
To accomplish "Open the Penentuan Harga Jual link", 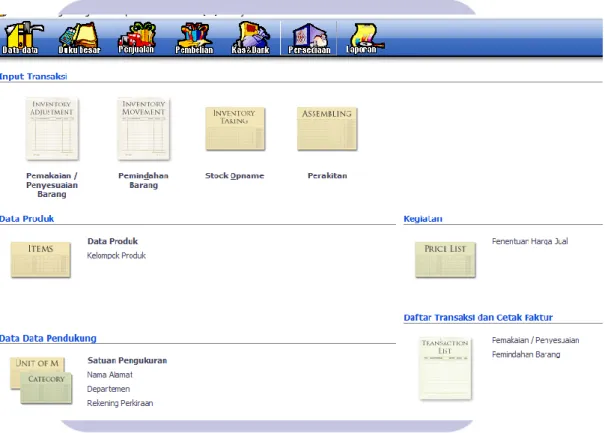I will [x=530, y=241].
